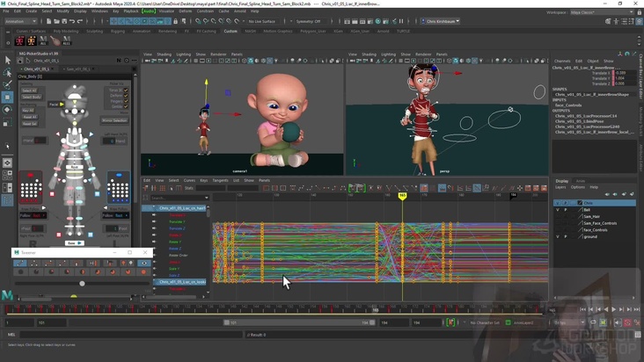Screen dimensions: 644x362
Task: Click the playback range slider bar
Action: coord(299,322)
